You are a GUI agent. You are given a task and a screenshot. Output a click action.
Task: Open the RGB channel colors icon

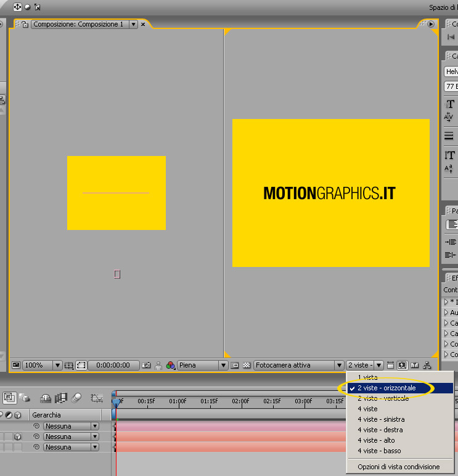[171, 365]
